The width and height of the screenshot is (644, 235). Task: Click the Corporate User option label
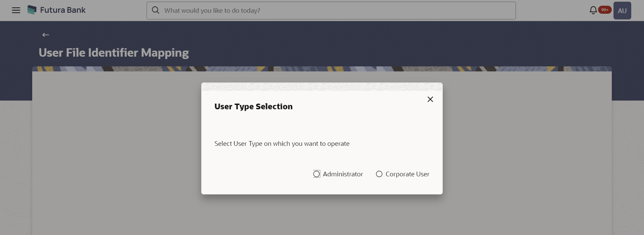[407, 174]
